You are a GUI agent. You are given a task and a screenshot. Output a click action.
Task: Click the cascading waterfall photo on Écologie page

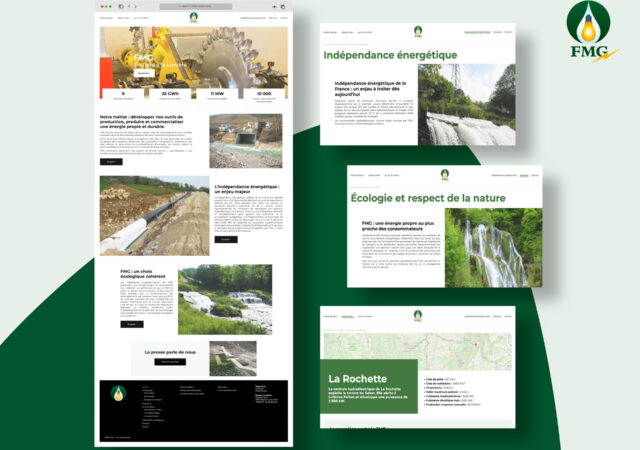(x=493, y=247)
